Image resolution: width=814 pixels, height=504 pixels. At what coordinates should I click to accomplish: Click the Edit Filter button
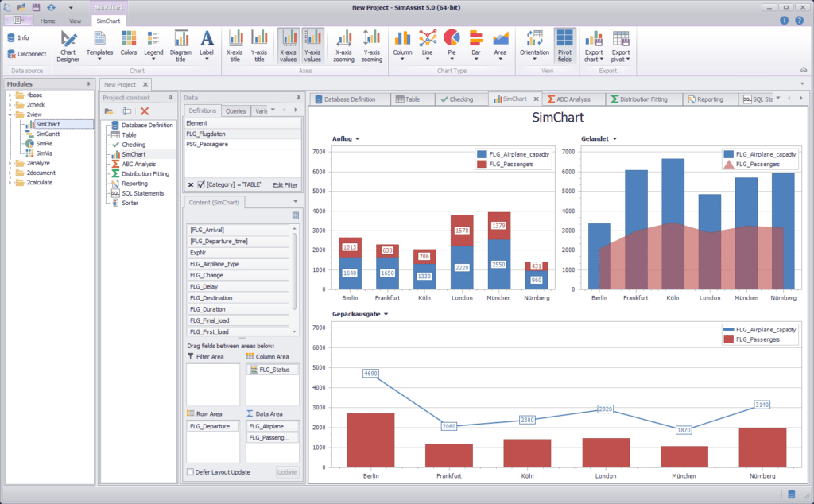(x=285, y=184)
